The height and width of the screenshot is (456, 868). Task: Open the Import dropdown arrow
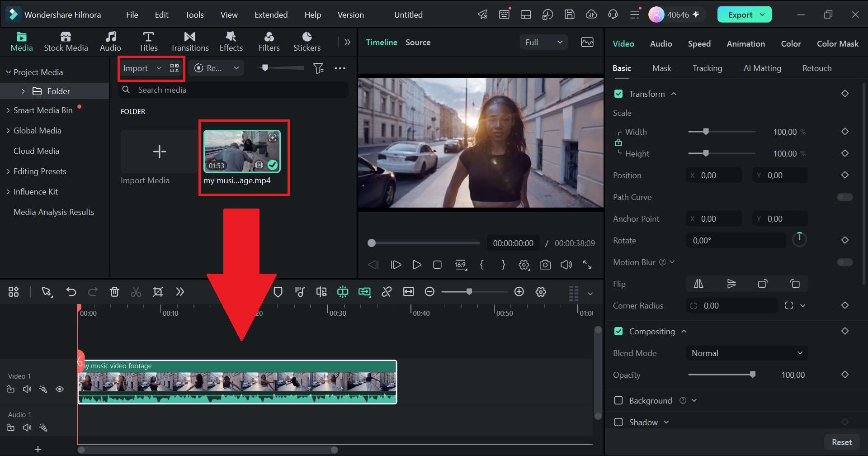click(x=159, y=68)
